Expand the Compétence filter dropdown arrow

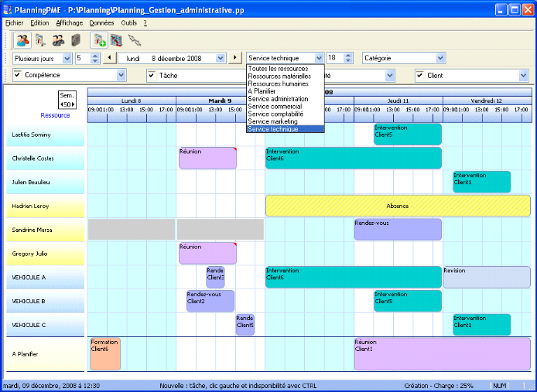pyautogui.click(x=121, y=75)
